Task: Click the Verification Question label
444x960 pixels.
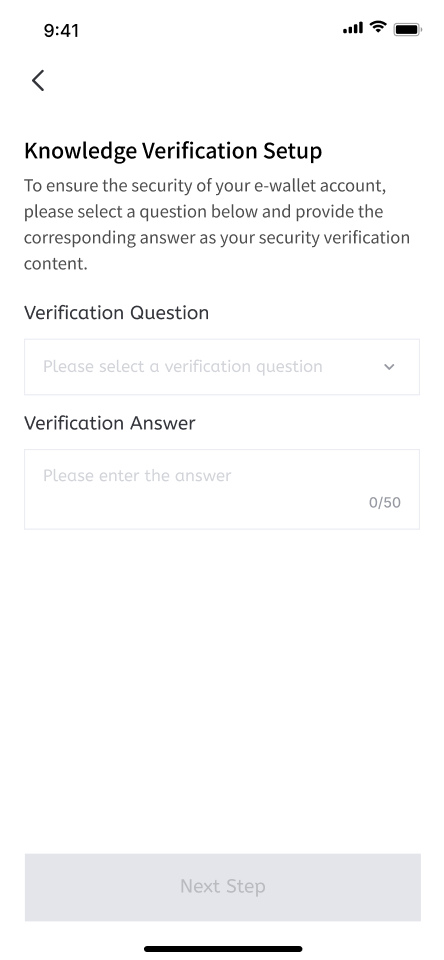Action: coord(116,313)
